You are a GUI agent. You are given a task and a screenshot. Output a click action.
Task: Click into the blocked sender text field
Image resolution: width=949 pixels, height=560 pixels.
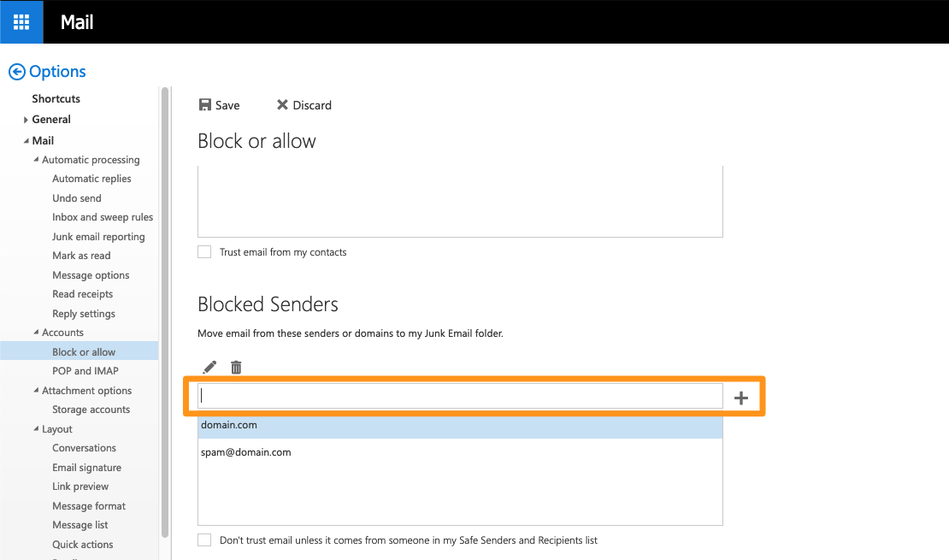point(460,397)
